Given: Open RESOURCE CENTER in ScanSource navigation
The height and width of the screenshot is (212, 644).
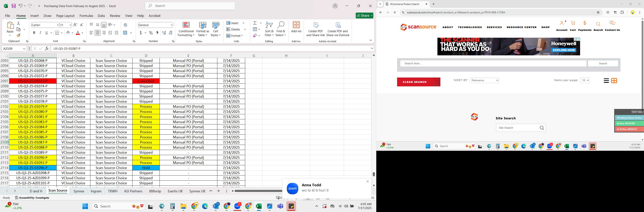Looking at the screenshot, I should (x=522, y=27).
